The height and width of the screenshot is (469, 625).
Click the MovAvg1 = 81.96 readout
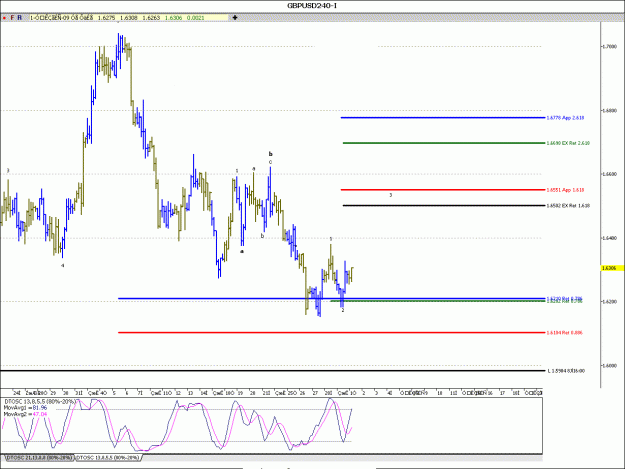coord(25,408)
